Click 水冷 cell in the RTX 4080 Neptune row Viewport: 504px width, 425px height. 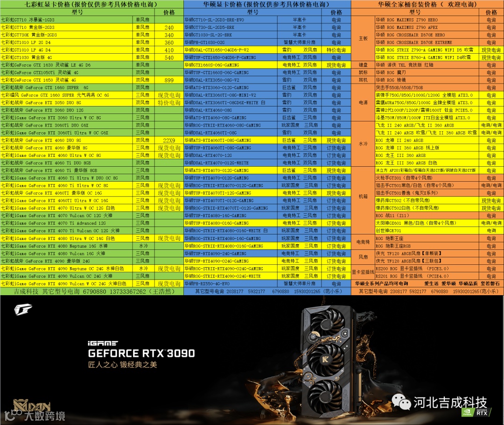click(x=143, y=246)
